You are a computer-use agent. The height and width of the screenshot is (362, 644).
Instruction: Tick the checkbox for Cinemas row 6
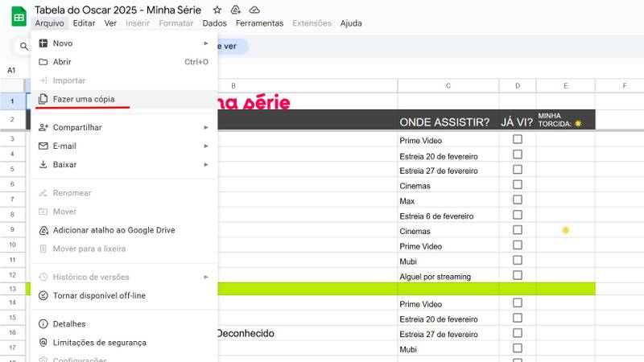(518, 185)
